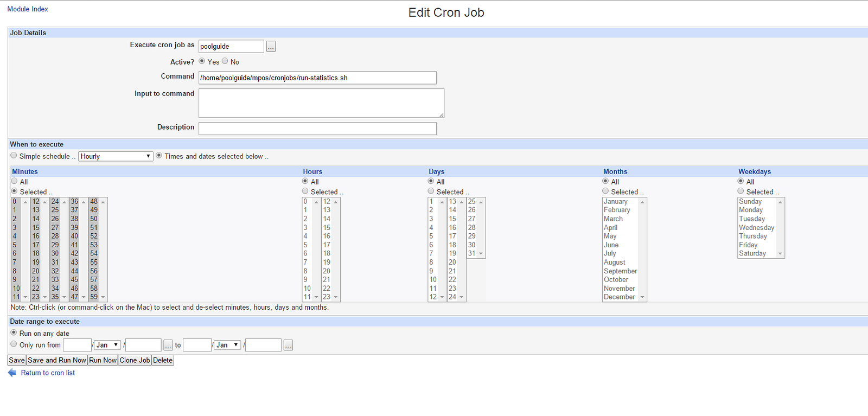Select June in the Months list
868x416 pixels.
pyautogui.click(x=620, y=245)
